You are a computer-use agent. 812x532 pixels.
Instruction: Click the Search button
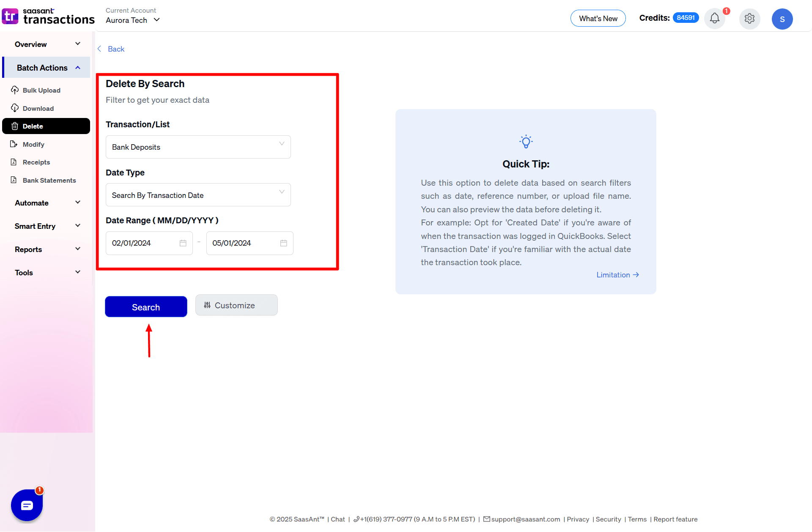(145, 307)
